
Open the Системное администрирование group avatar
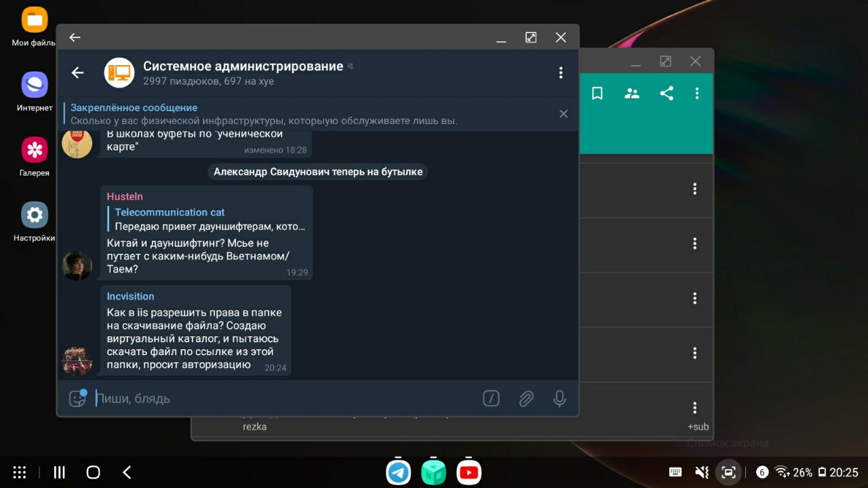point(119,73)
